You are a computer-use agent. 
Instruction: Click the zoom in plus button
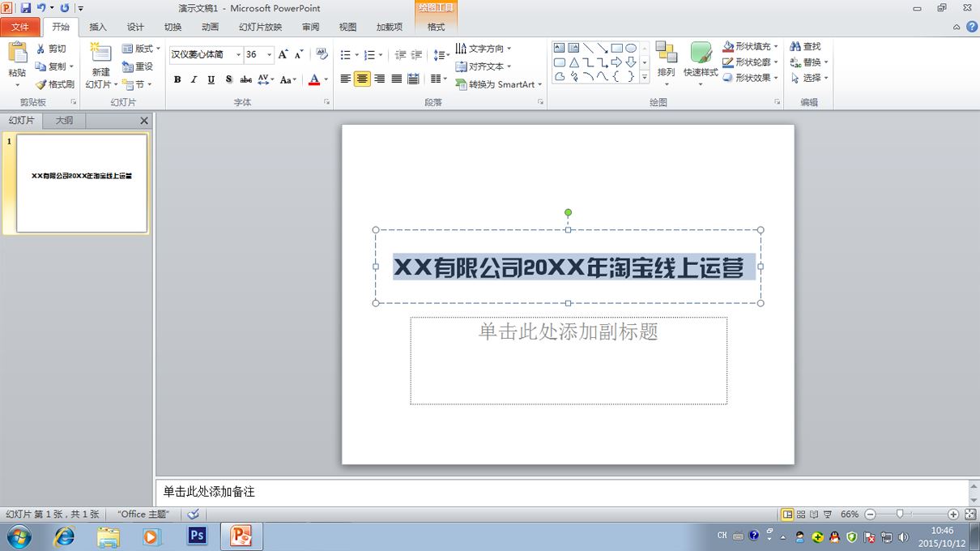953,515
